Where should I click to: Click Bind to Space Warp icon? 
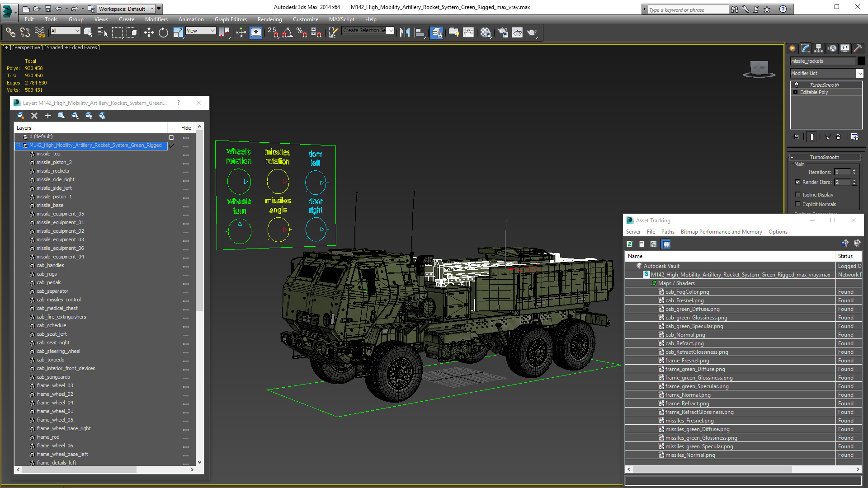pos(40,32)
